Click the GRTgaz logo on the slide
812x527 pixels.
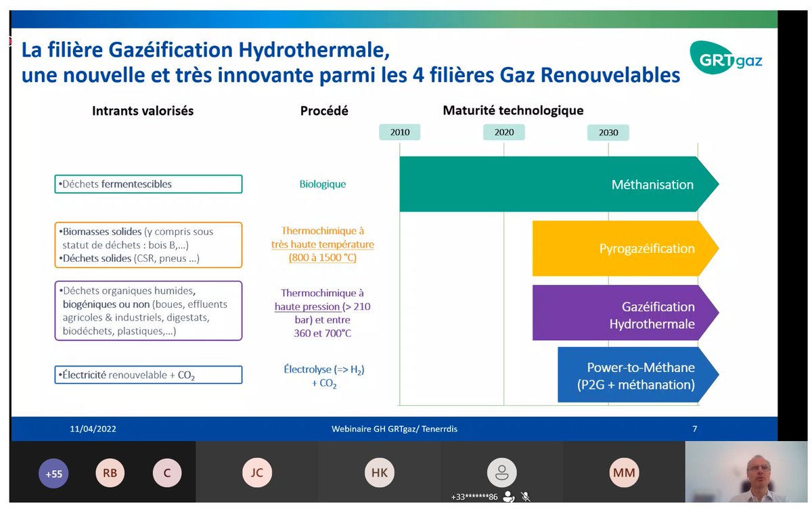[x=725, y=59]
